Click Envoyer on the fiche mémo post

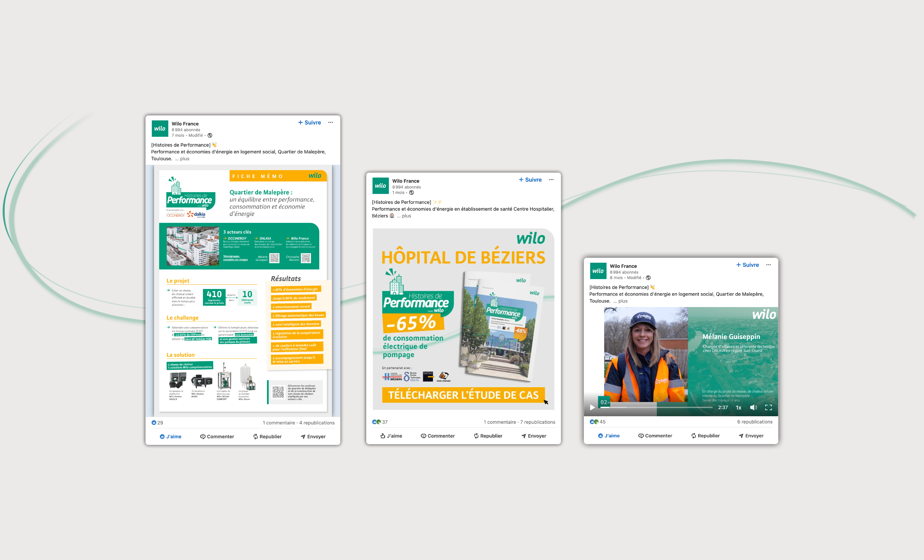point(313,437)
